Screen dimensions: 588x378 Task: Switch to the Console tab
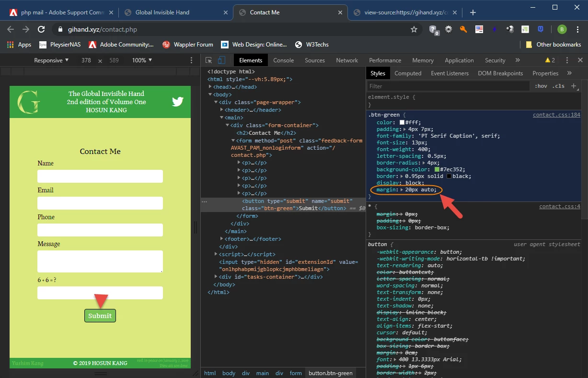coord(284,60)
